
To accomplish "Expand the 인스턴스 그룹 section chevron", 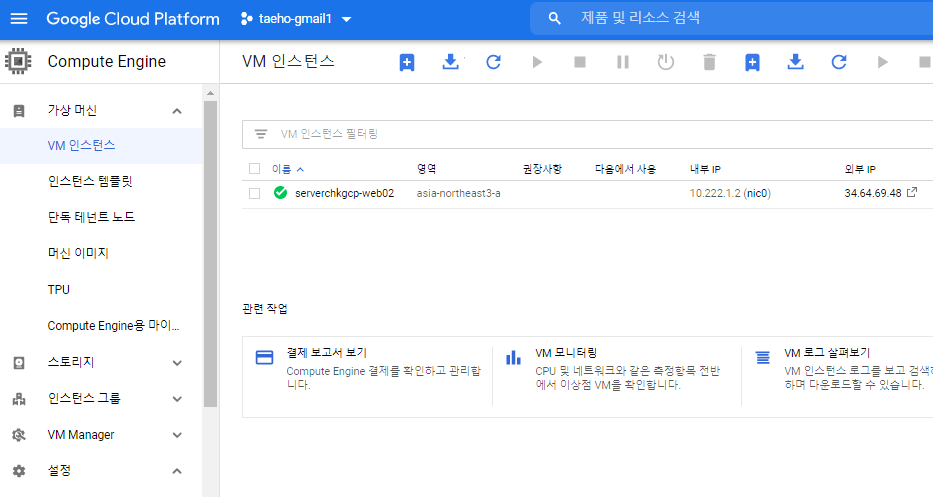I will tap(177, 399).
